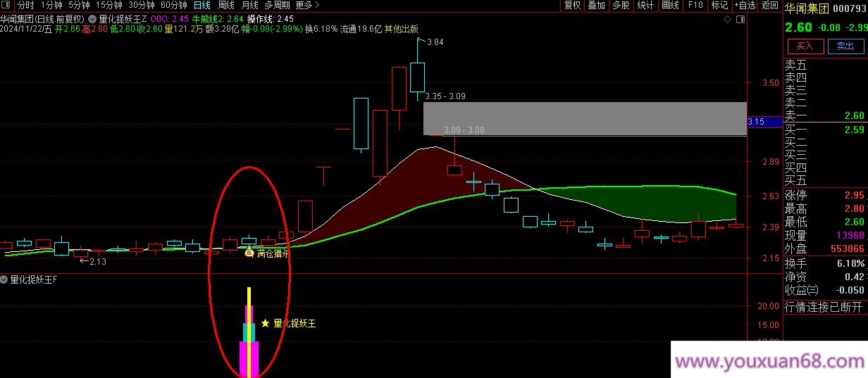Toggle 复权 price adjustment
Image resolution: width=868 pixels, height=378 pixels.
[572, 6]
